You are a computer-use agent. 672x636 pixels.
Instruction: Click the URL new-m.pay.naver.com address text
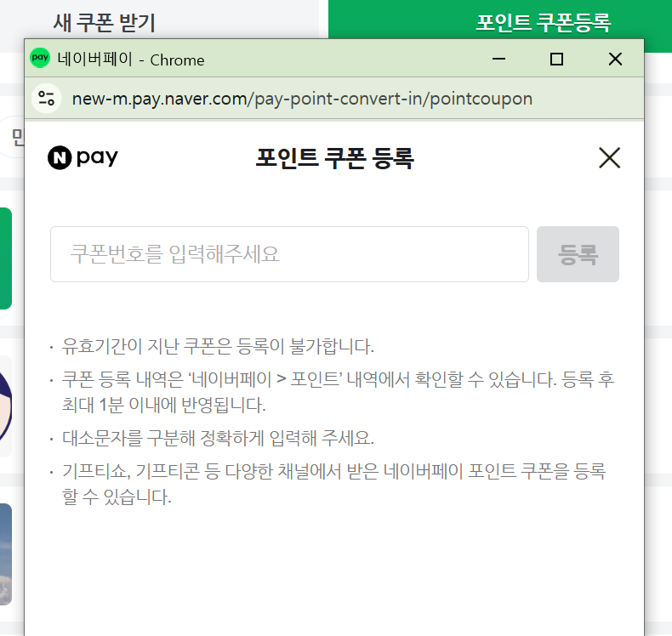click(302, 99)
